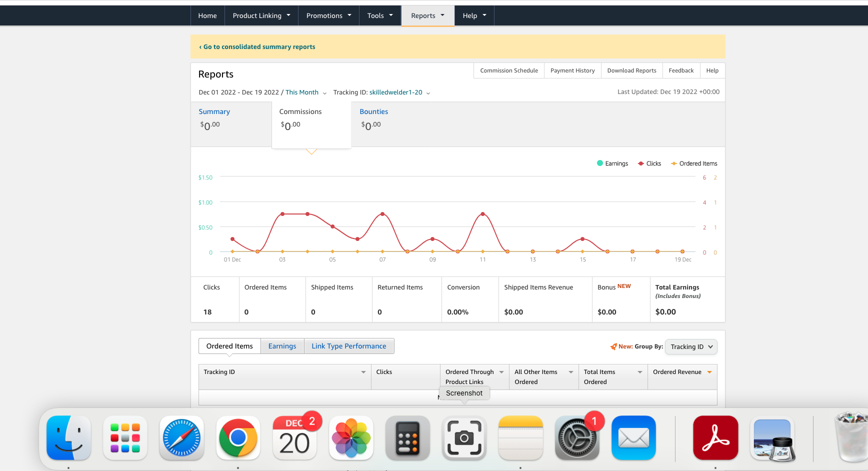Open System Preferences from the dock

pyautogui.click(x=577, y=438)
